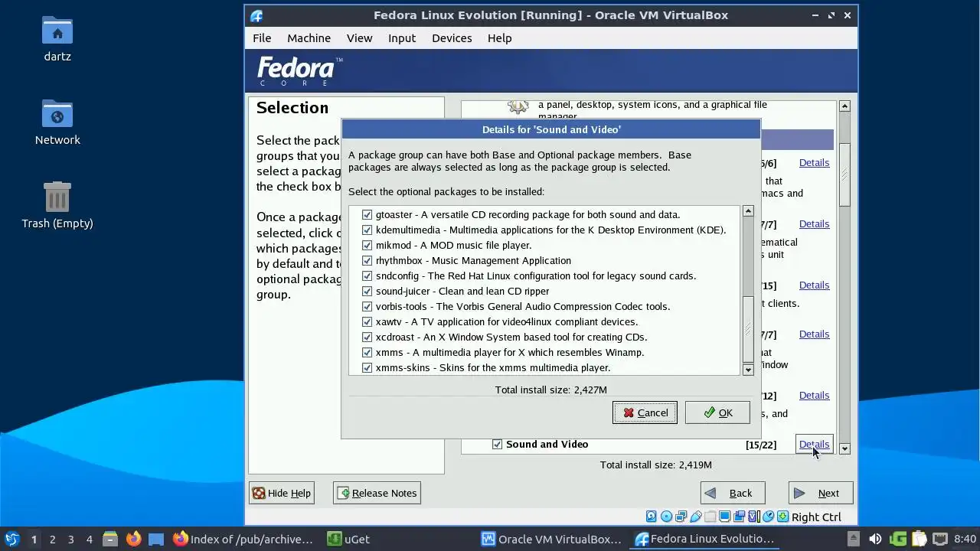This screenshot has height=551, width=980.
Task: Proceed with the Next button
Action: (820, 493)
